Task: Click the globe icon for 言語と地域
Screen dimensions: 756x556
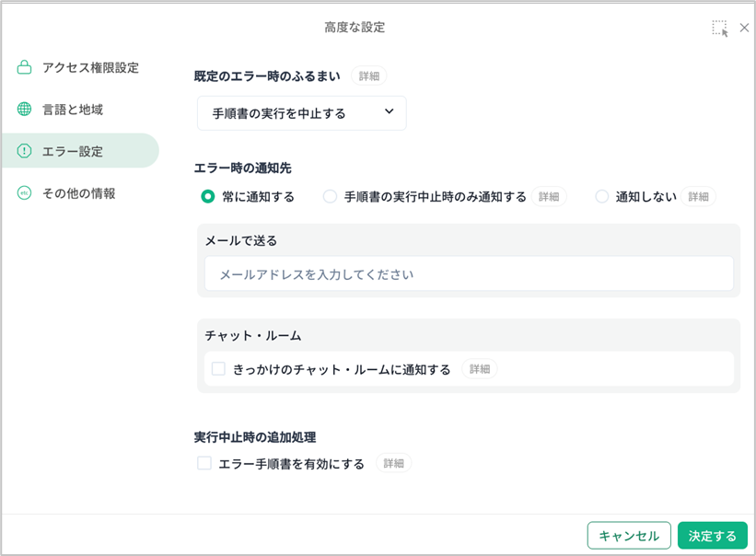Action: [x=24, y=110]
